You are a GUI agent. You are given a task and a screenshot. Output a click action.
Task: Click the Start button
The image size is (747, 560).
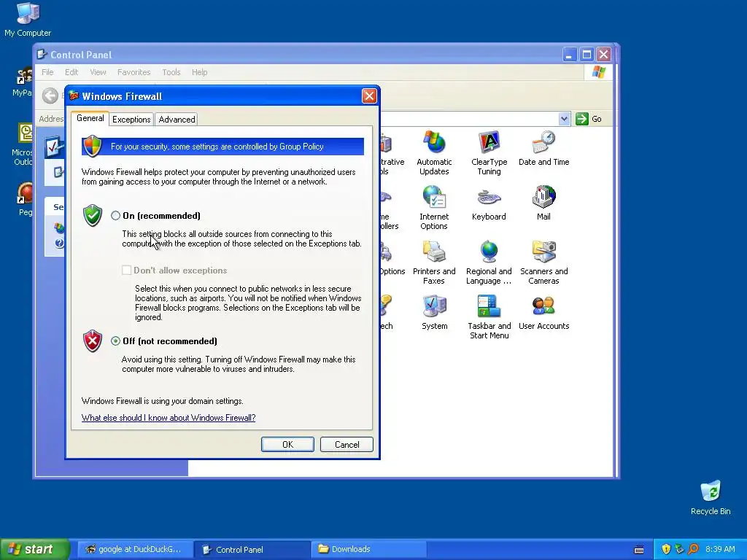tap(35, 549)
